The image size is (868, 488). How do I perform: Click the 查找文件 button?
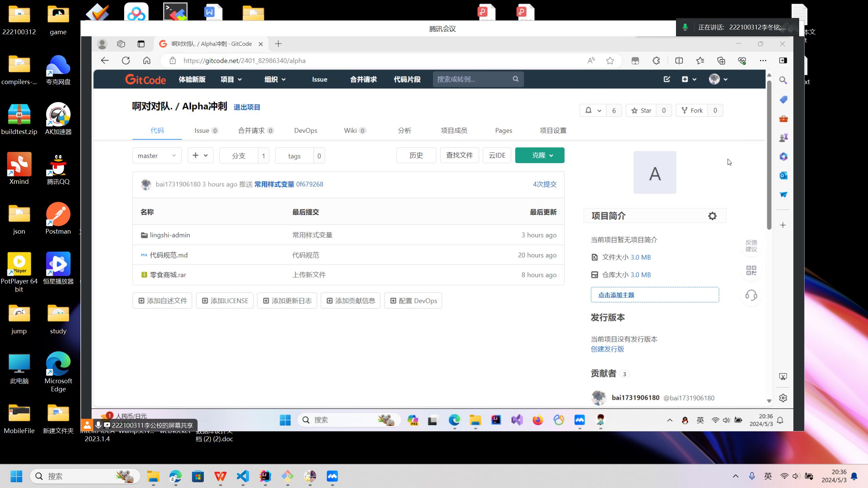click(x=459, y=155)
